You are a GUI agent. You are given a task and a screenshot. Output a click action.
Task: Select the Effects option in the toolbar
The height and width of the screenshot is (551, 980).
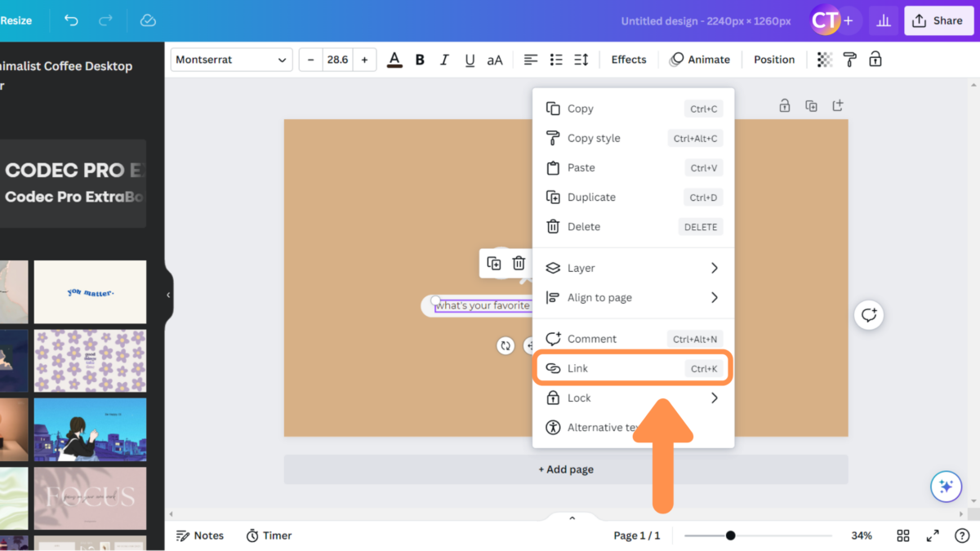pos(628,59)
